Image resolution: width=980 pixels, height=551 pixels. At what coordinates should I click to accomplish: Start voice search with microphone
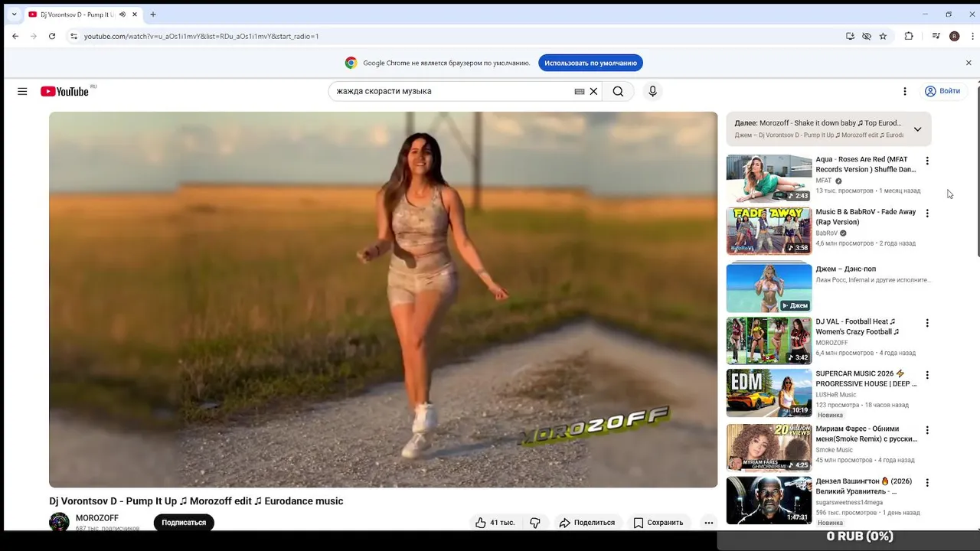652,91
